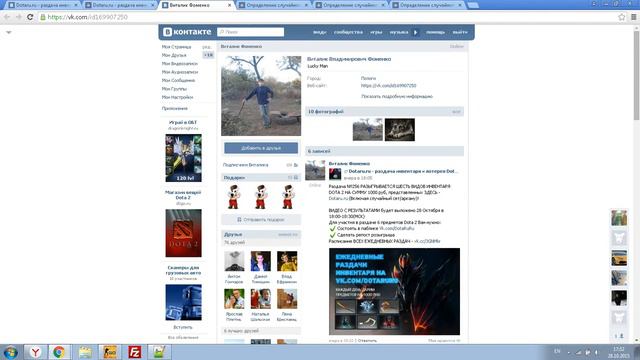Screen dimensions: 640x360
Task: Open the yellow car chat avatar in sidebar
Action: (x=619, y=258)
